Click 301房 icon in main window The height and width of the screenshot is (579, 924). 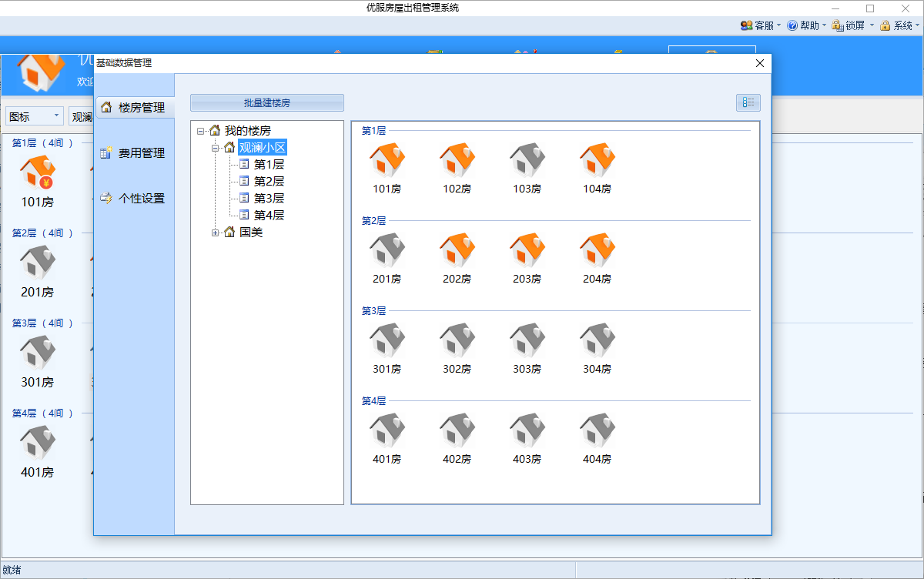(37, 353)
